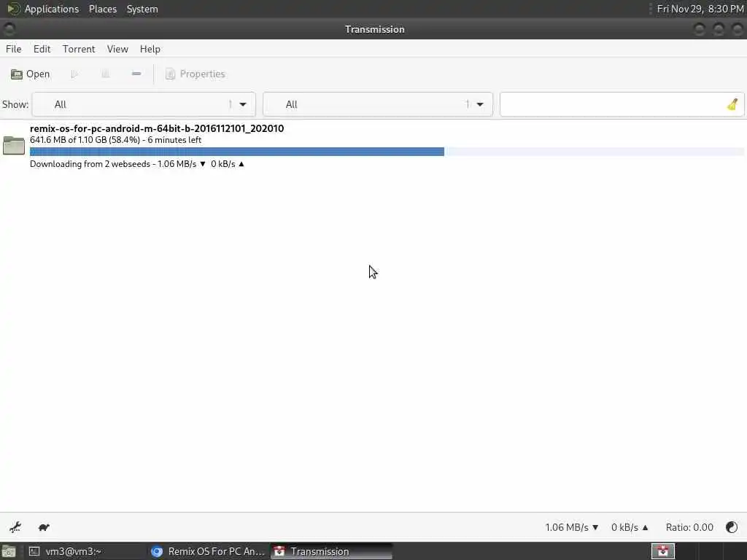747x560 pixels.
Task: Click the Transmission window menu button in title bar
Action: (9, 29)
